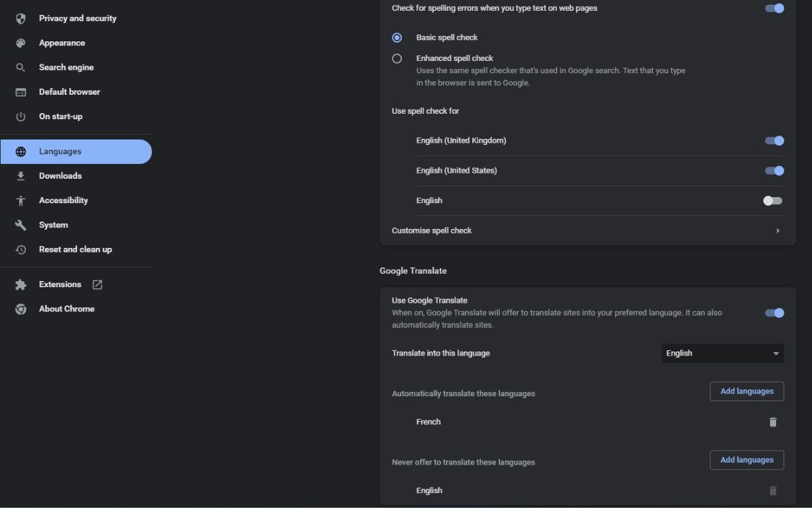The height and width of the screenshot is (508, 812).
Task: Turn off Use Google Translate
Action: [x=774, y=313]
